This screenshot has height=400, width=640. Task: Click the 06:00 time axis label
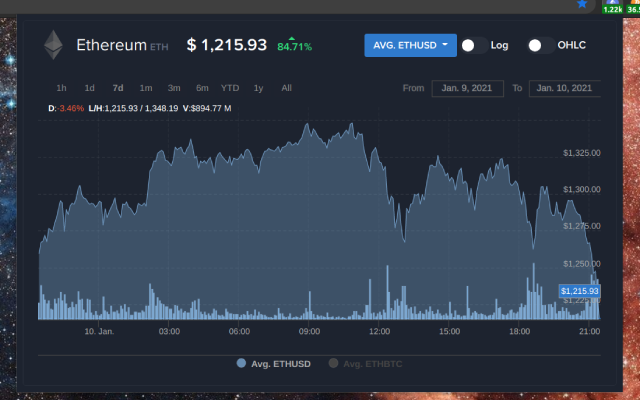[x=239, y=331]
